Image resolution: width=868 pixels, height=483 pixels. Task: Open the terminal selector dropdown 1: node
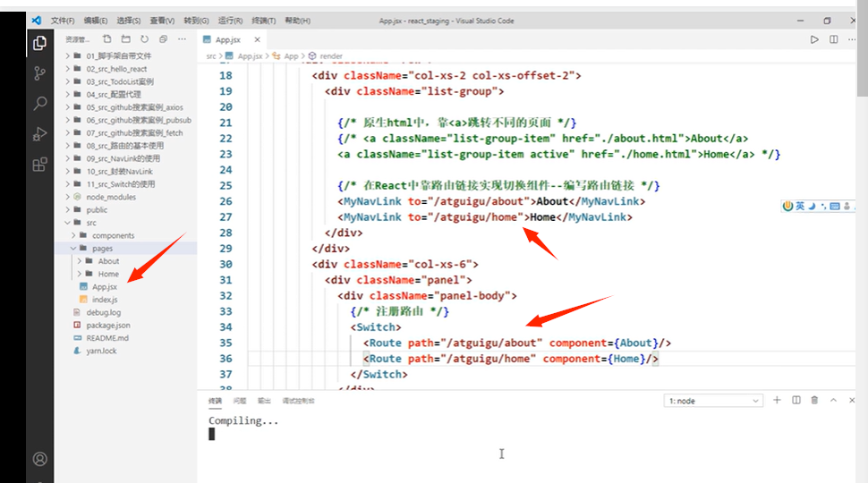coord(713,401)
